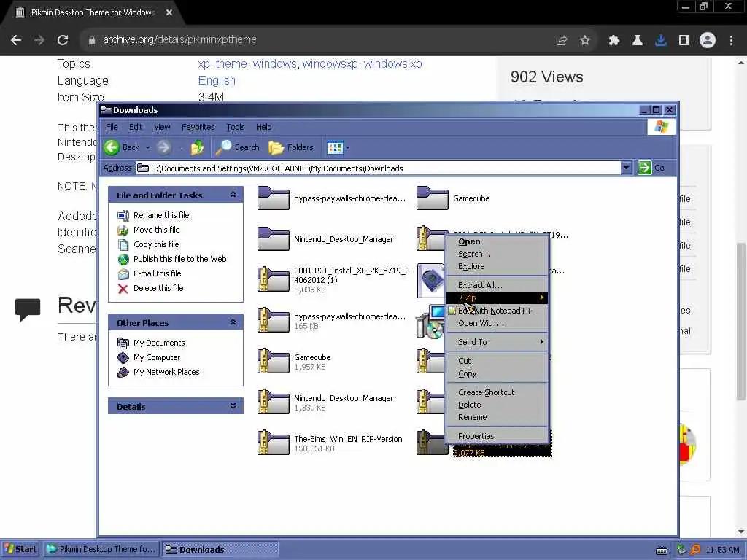The width and height of the screenshot is (747, 560).
Task: Go back in the Chrome browser
Action: pos(16,40)
